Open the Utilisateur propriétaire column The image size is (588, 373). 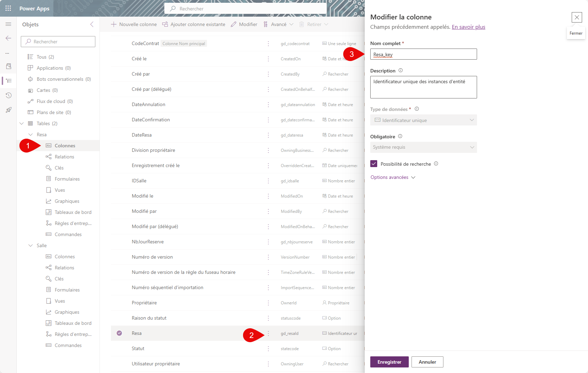[x=156, y=364]
